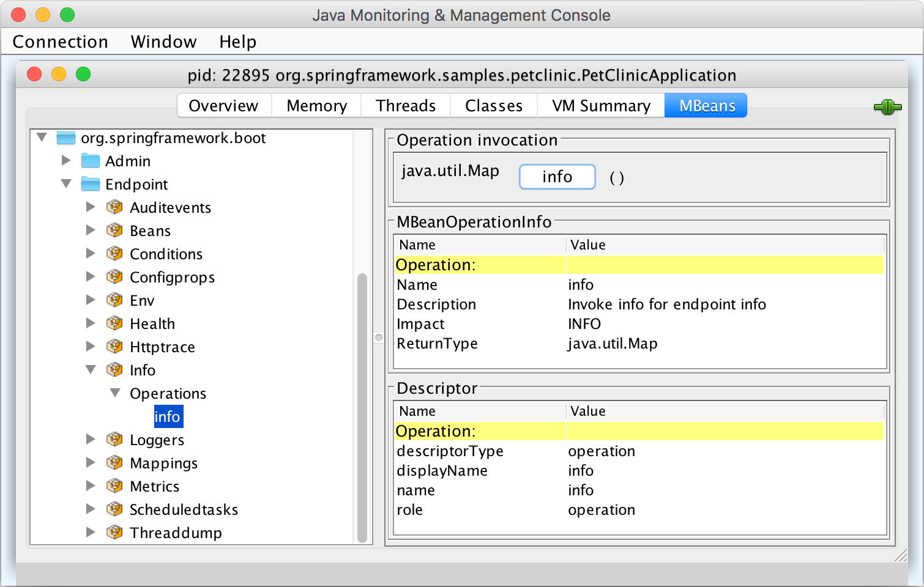The width and height of the screenshot is (924, 587).
Task: Click the Httptrace MBean icon
Action: (x=114, y=346)
